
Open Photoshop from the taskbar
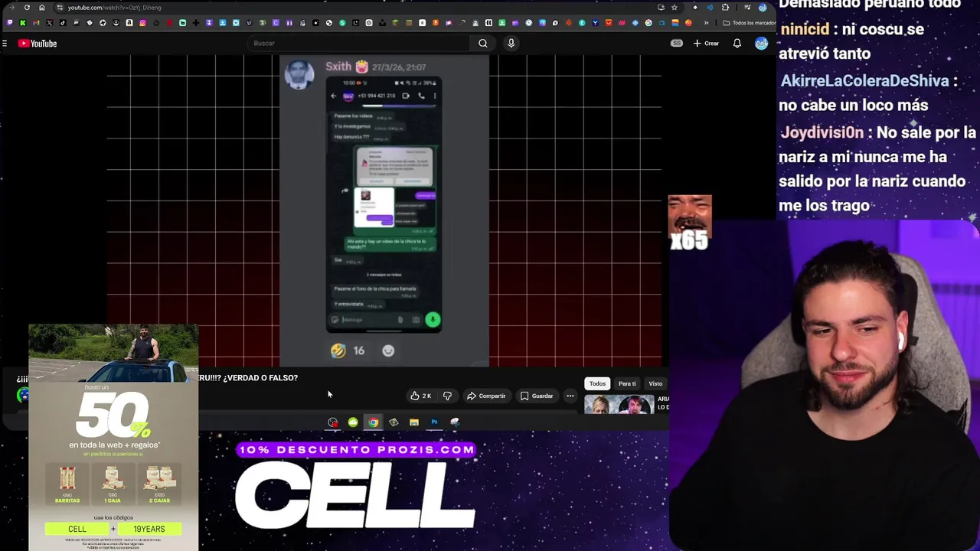click(434, 422)
